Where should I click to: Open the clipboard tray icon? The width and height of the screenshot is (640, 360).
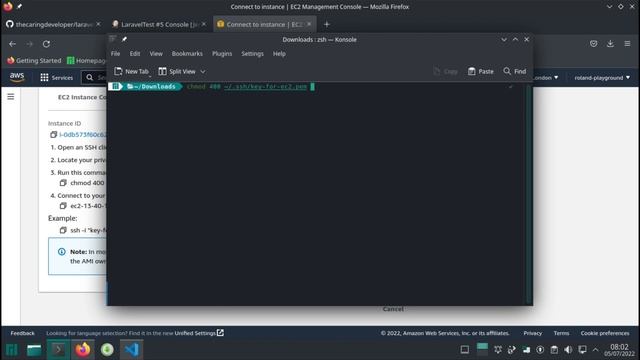coord(554,350)
